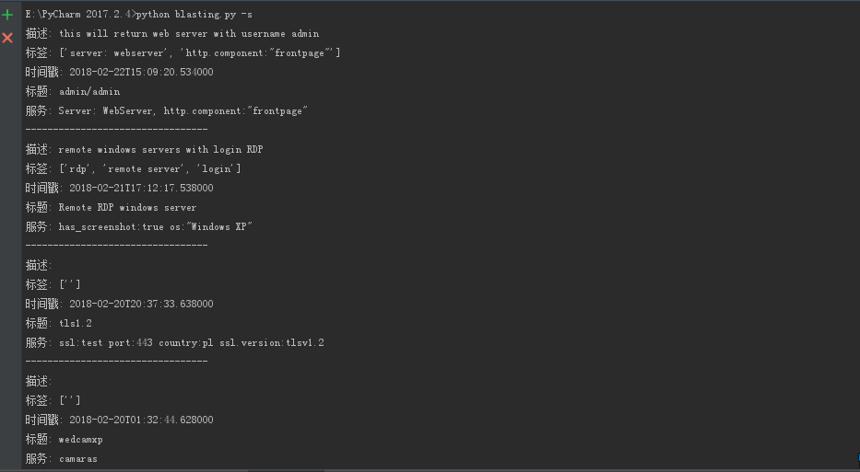Viewport: 860px width, 472px height.
Task: Click the timestamp 2018-02-22T15:09:20.534000
Action: click(x=141, y=72)
